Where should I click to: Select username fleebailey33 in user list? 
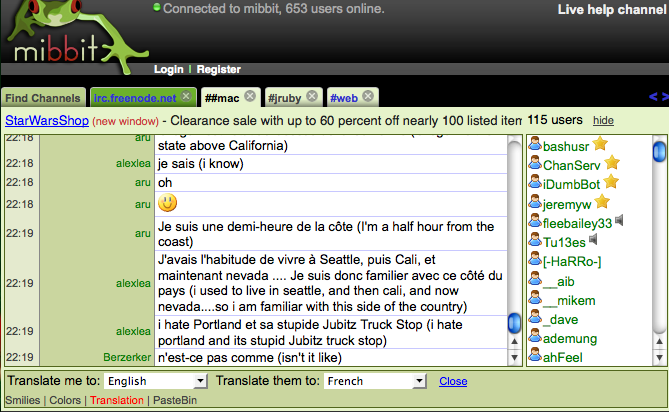point(577,223)
